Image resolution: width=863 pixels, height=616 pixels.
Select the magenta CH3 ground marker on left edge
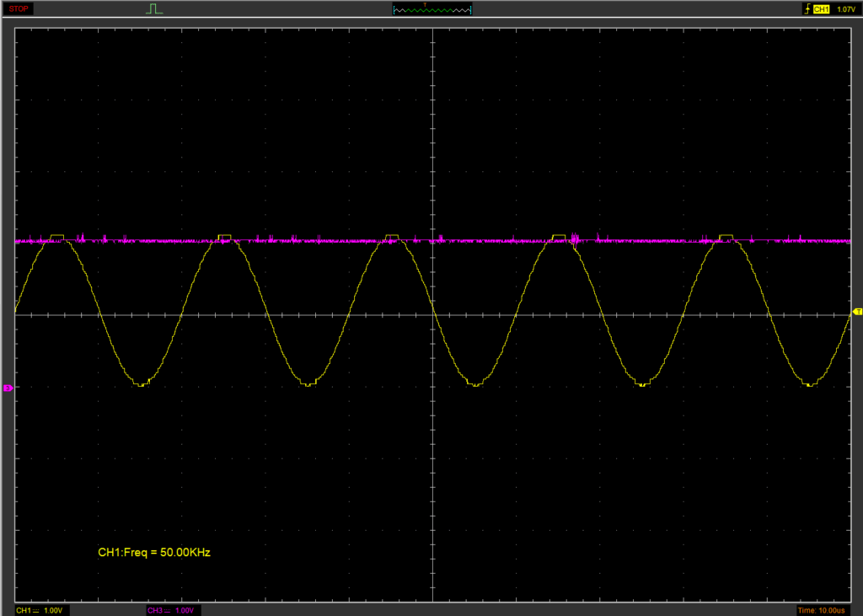8,388
